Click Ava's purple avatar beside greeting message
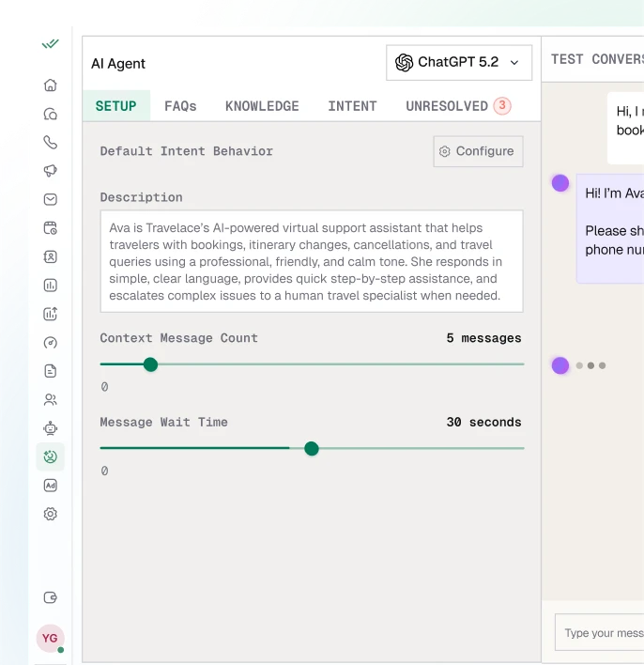This screenshot has width=644, height=665. click(x=560, y=183)
